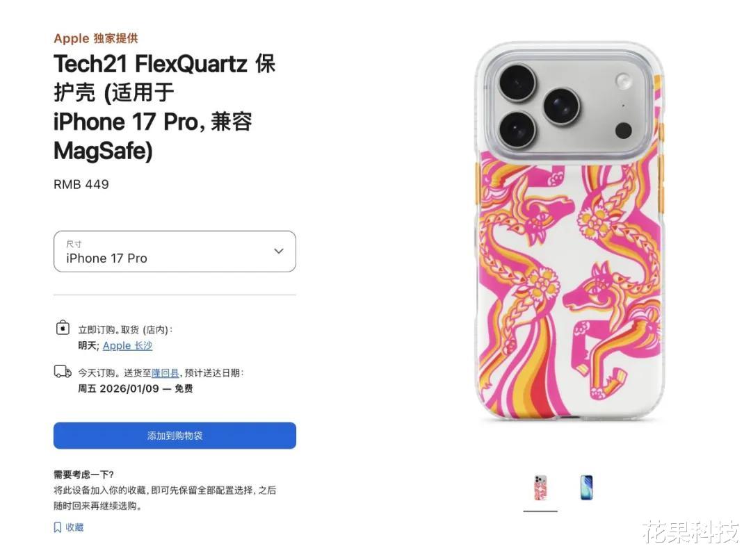Save item via the 收藏 link
Screen dimensions: 751x560
[74, 527]
